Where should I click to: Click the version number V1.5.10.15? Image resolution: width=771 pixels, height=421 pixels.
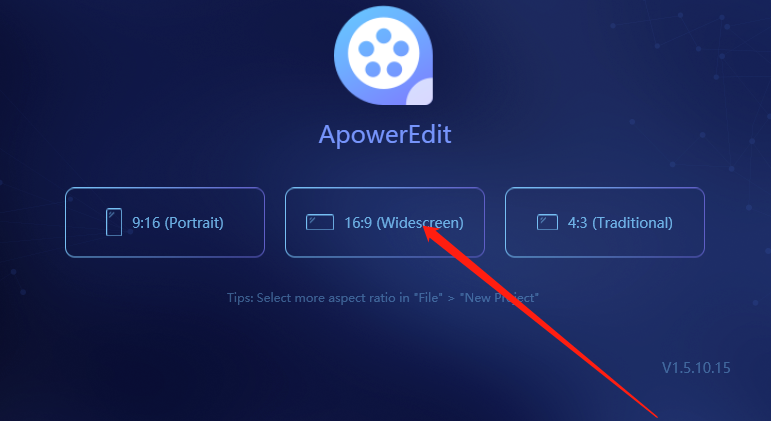coord(696,368)
